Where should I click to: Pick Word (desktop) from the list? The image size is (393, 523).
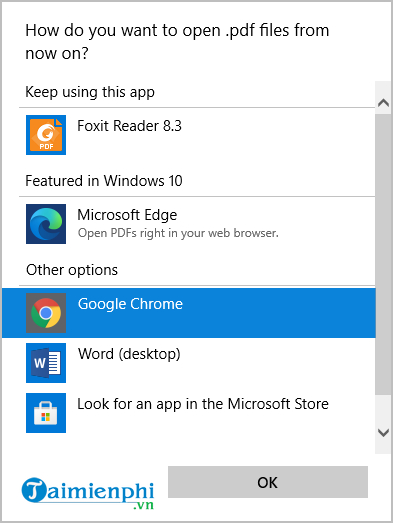pyautogui.click(x=188, y=363)
